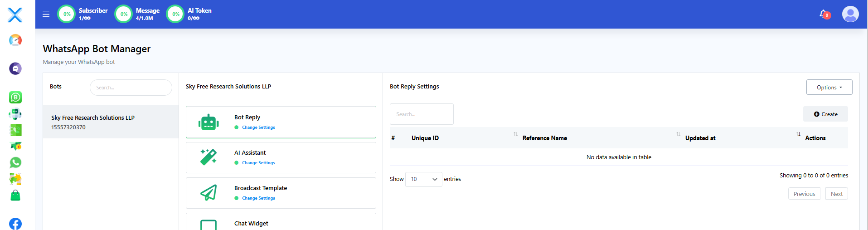Click the Subscriber usage progress circle
This screenshot has width=868, height=230.
(x=67, y=14)
